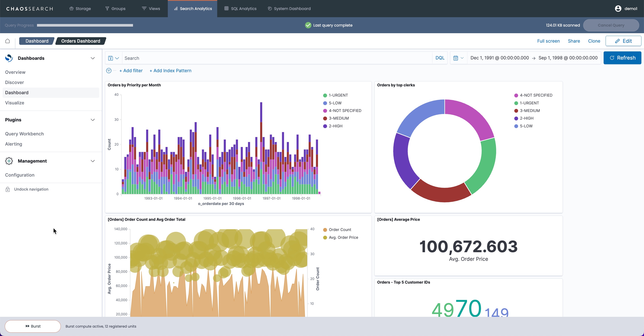Screen dimensions: 644x336
Task: Open the System Dashboard tab
Action: coord(289,8)
